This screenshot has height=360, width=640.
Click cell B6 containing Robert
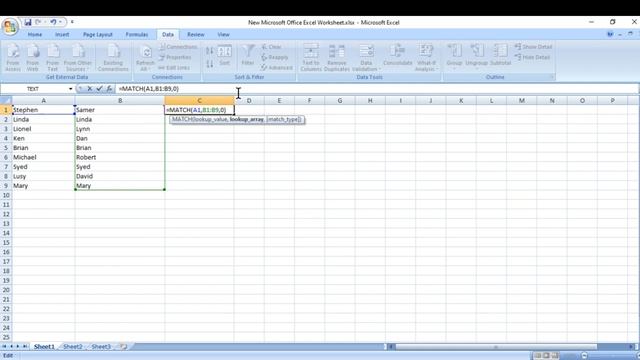coord(120,157)
